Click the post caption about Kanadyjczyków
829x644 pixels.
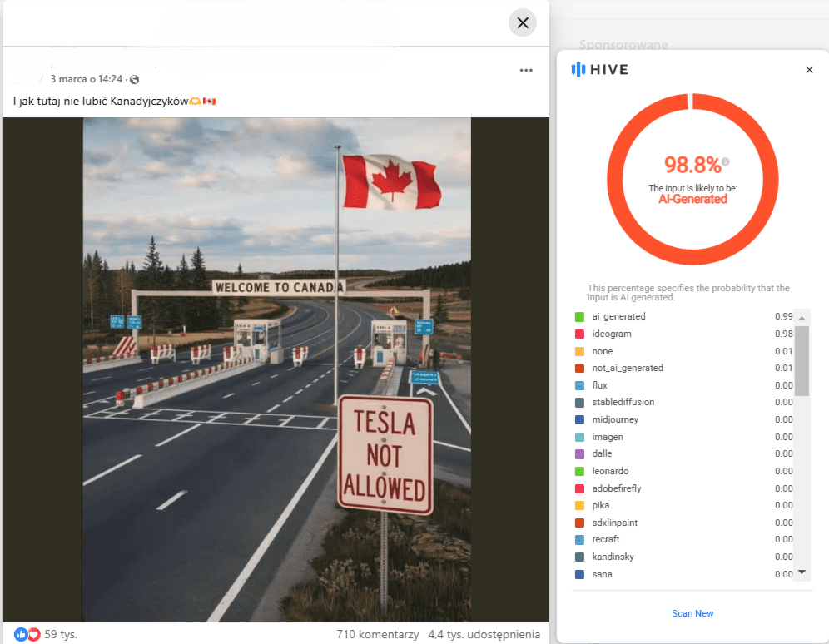pyautogui.click(x=114, y=101)
